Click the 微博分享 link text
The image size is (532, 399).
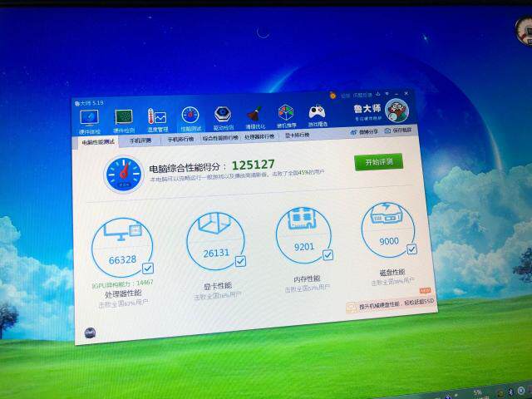click(368, 131)
